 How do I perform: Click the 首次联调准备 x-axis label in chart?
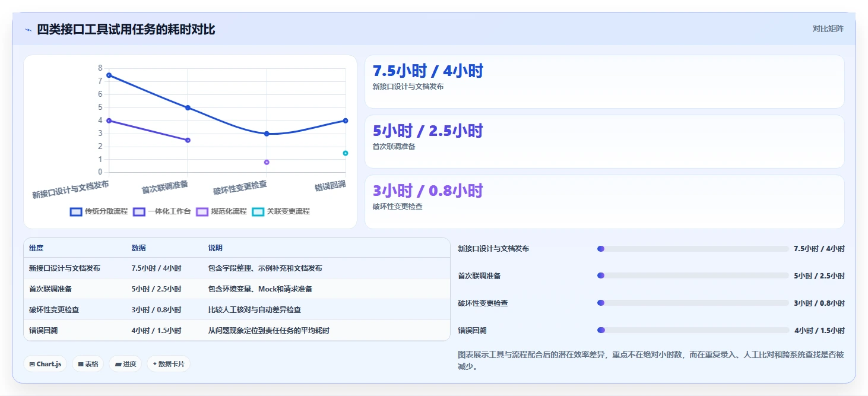tap(165, 188)
